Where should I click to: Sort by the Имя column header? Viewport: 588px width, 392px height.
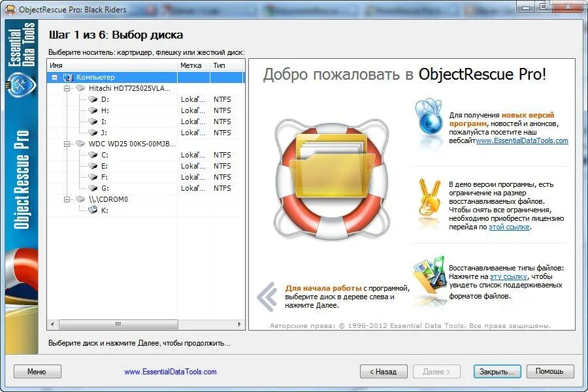[x=112, y=65]
